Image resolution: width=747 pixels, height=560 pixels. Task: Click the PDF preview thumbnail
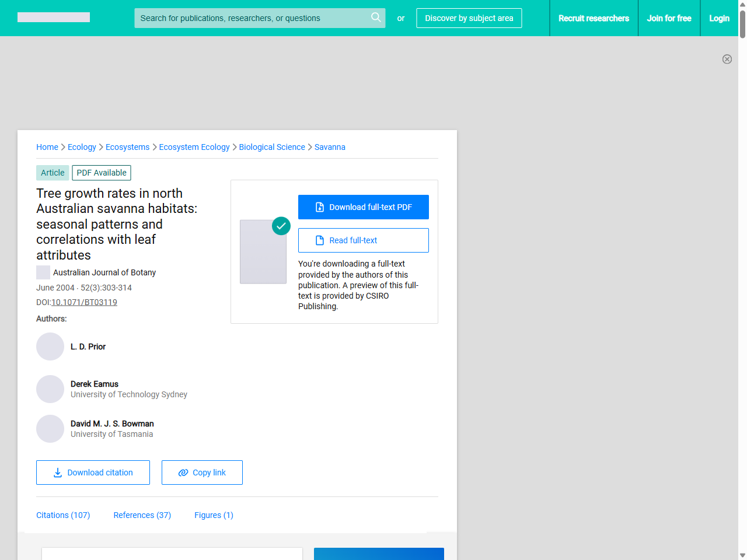click(263, 251)
